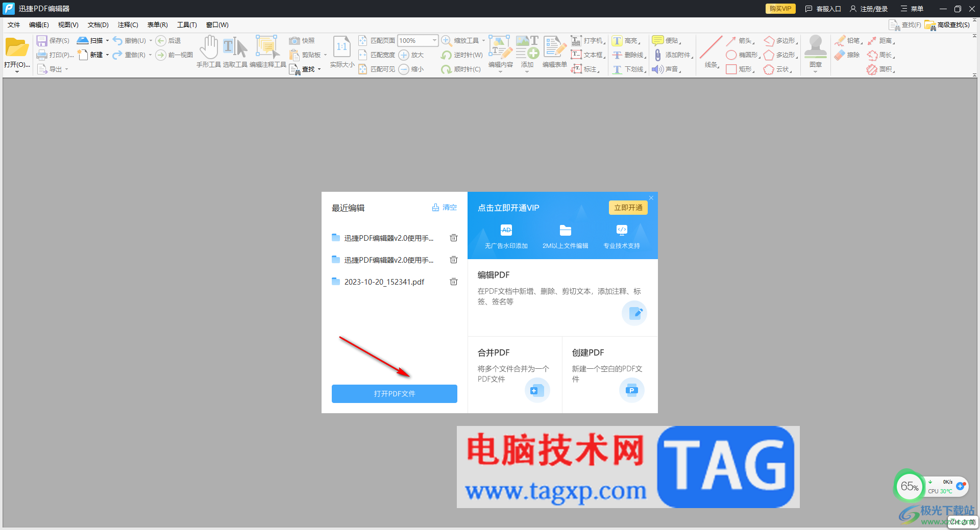Rotate counterclockwise (逆时针) icon

[447, 55]
